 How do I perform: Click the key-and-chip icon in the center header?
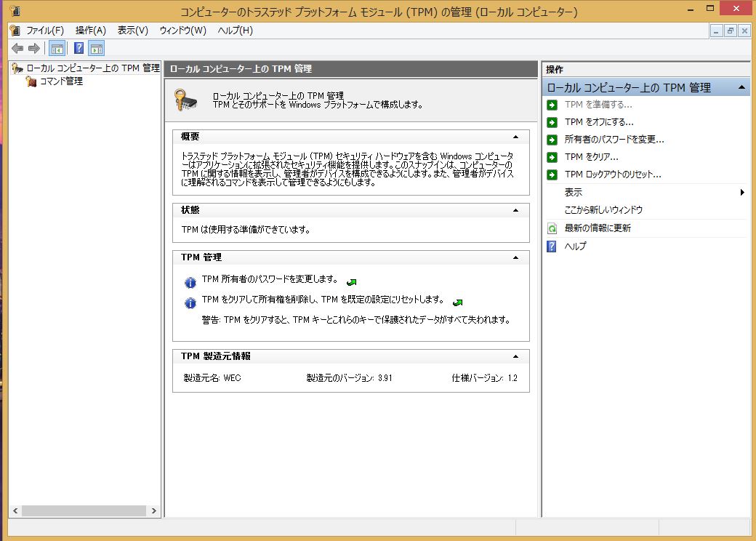coord(185,100)
